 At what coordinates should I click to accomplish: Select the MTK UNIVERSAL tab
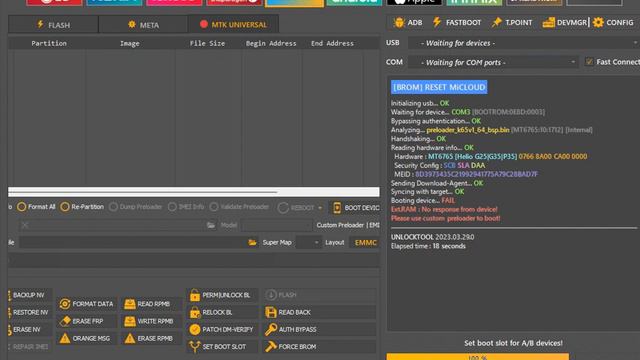[x=233, y=24]
